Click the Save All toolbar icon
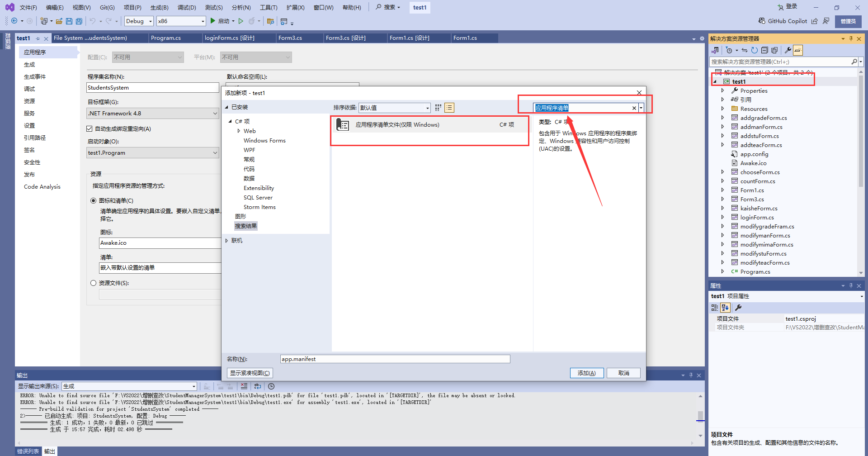This screenshot has width=868, height=456. [x=79, y=21]
